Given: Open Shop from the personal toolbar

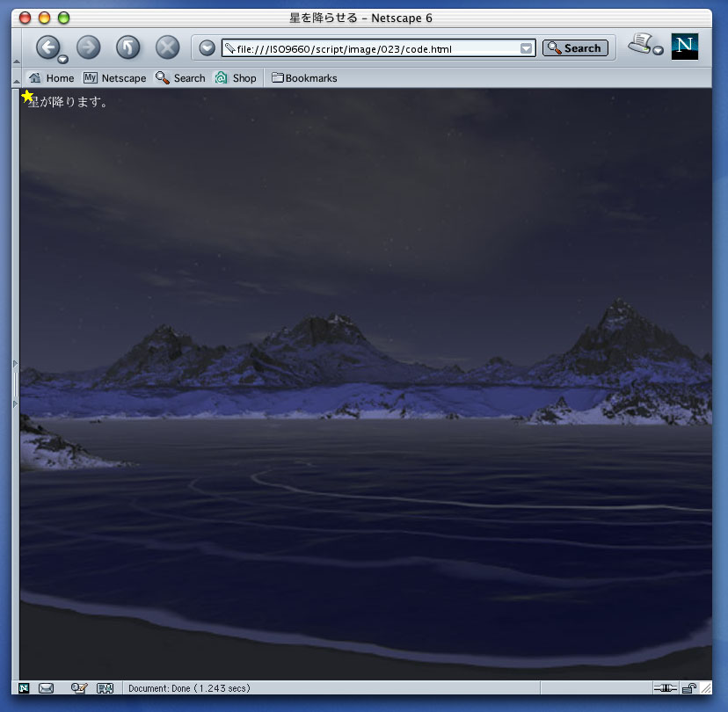Looking at the screenshot, I should tap(236, 78).
